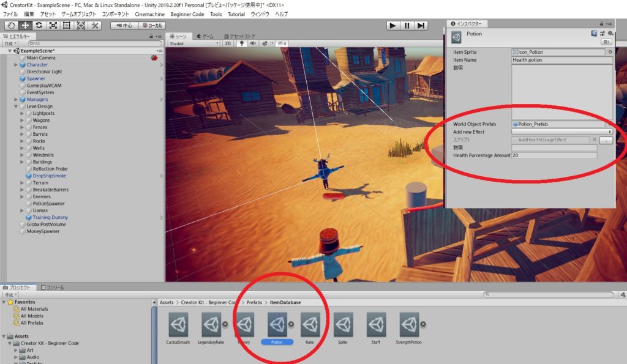Select Training Dummy in Hierarchy
The width and height of the screenshot is (627, 364).
tap(50, 217)
